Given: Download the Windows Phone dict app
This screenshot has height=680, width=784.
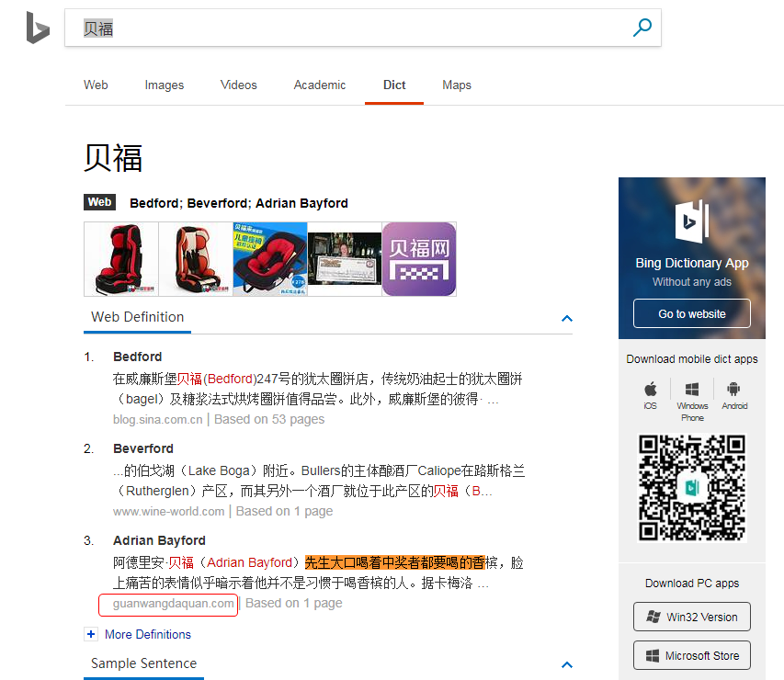Looking at the screenshot, I should coord(692,402).
